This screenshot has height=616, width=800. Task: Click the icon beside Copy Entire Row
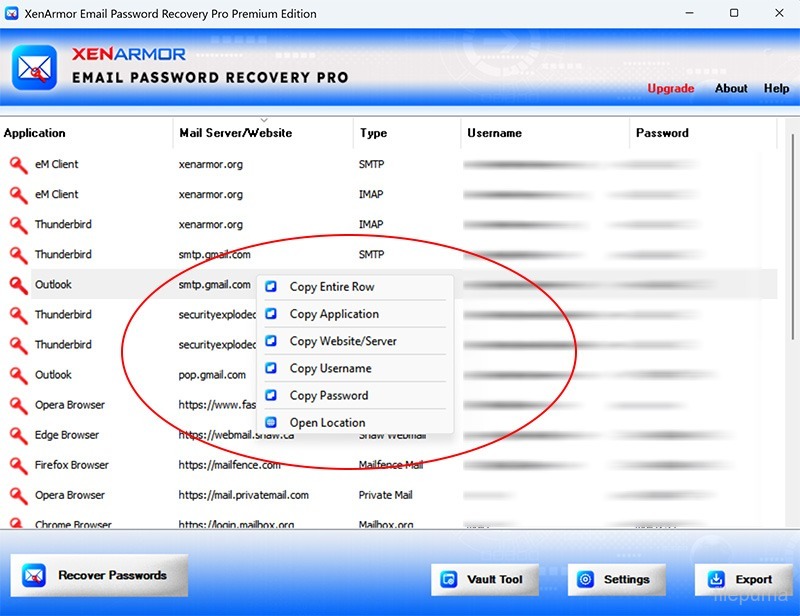pos(271,287)
